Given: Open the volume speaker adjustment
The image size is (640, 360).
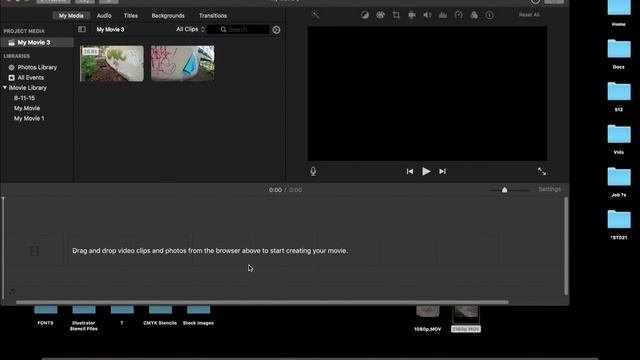Looking at the screenshot, I should tap(427, 15).
